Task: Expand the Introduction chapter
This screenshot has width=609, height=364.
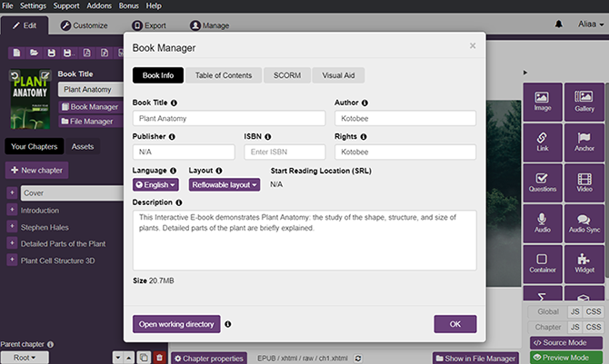Action: (12, 210)
